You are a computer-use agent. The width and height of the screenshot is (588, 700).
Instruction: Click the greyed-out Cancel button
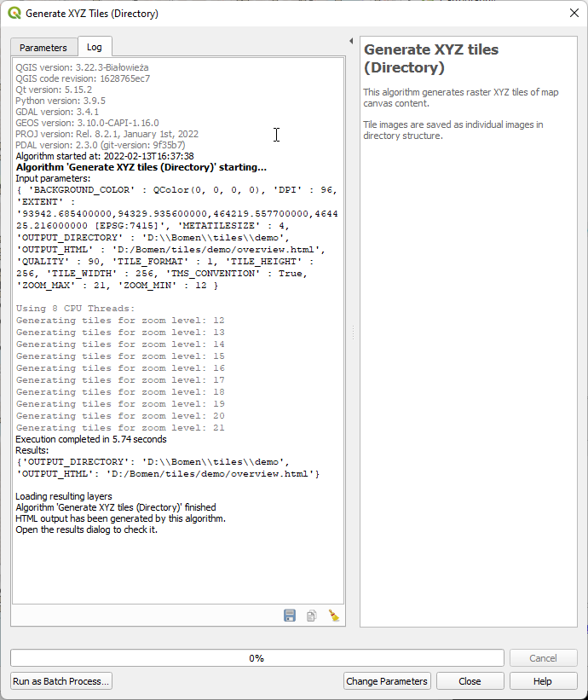click(543, 658)
